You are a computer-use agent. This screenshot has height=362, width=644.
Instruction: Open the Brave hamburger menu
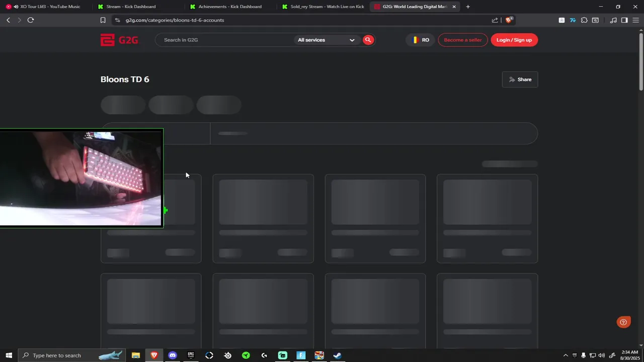coord(635,20)
